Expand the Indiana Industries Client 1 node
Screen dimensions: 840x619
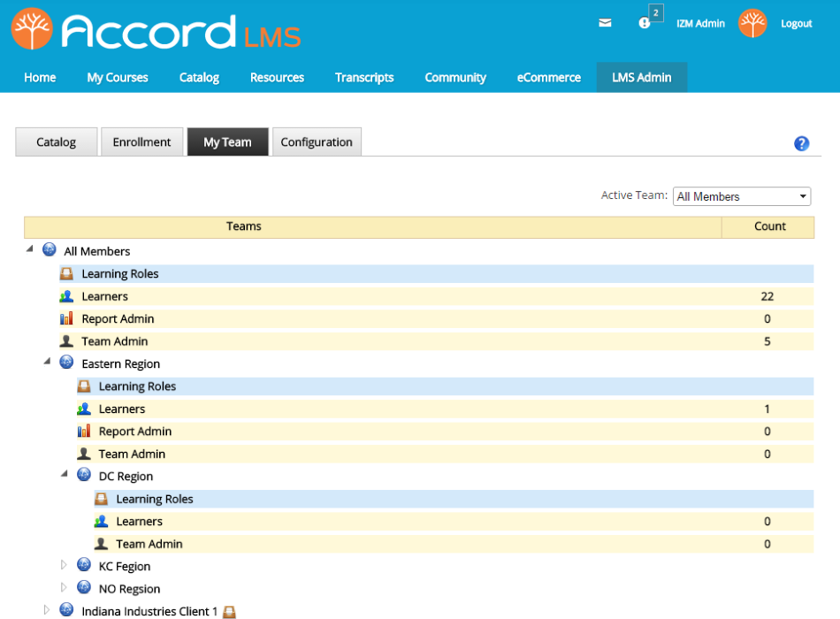tap(47, 610)
